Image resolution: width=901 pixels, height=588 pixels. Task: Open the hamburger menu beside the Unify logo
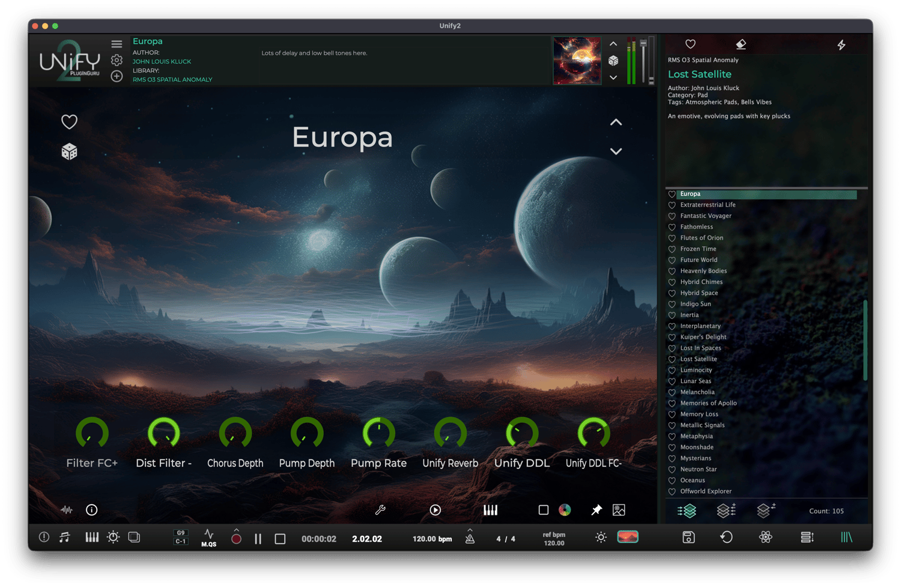point(117,44)
